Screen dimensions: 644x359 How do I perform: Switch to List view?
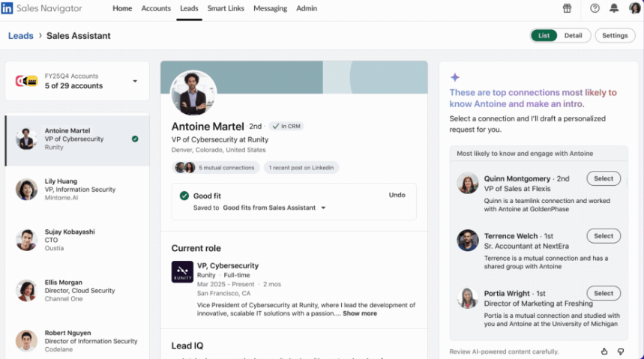pyautogui.click(x=544, y=36)
